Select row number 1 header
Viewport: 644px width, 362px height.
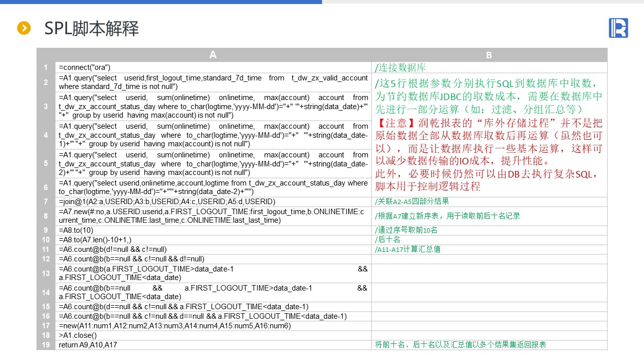click(46, 67)
